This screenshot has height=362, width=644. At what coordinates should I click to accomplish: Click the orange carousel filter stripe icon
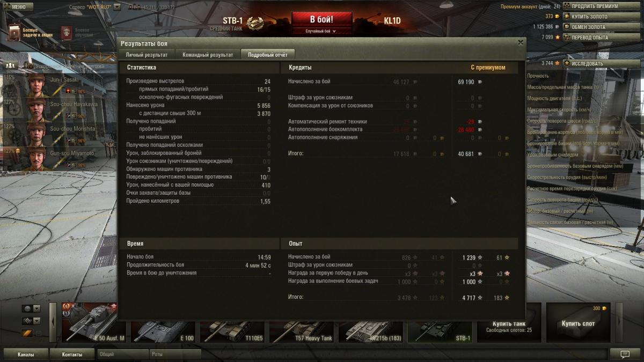pos(27,334)
